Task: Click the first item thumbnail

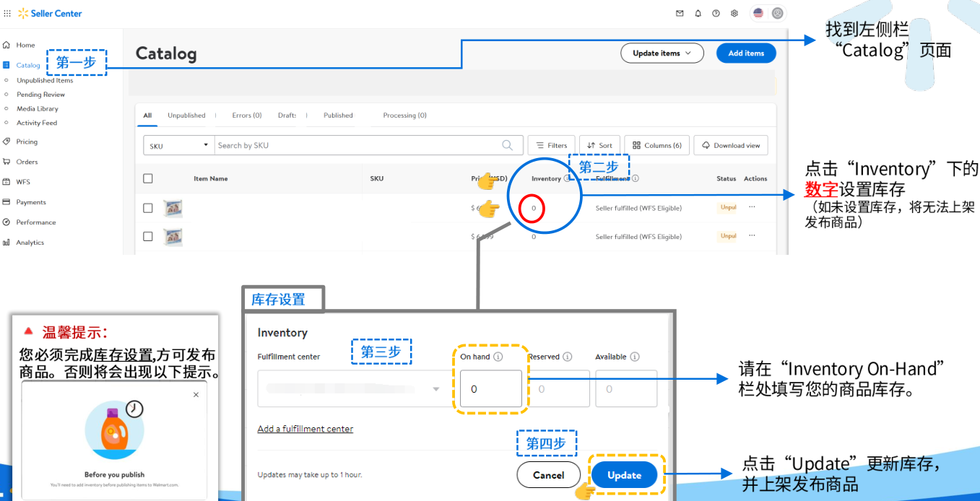Action: click(x=173, y=209)
